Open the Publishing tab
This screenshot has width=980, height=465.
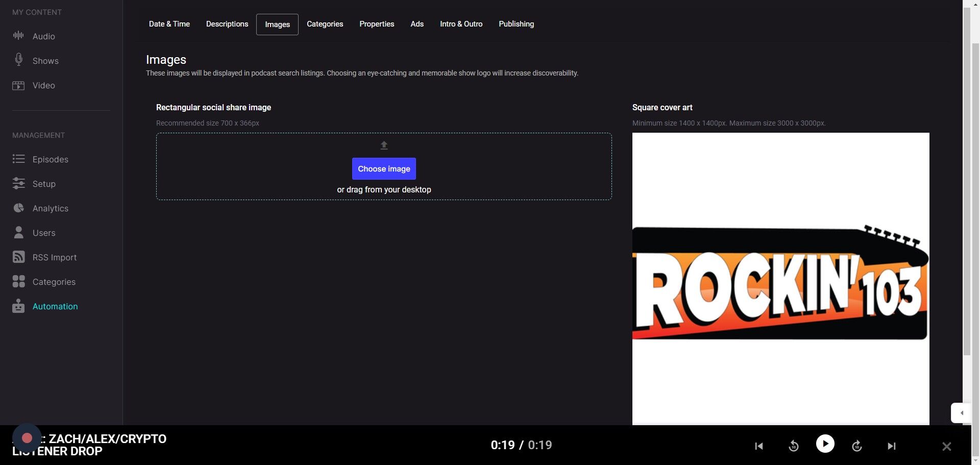[516, 24]
